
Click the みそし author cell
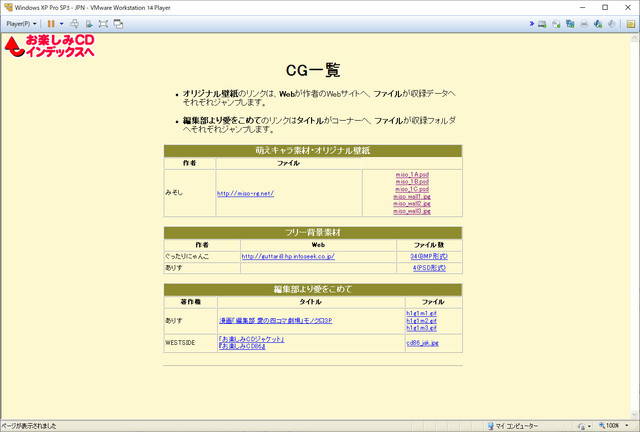[x=190, y=193]
